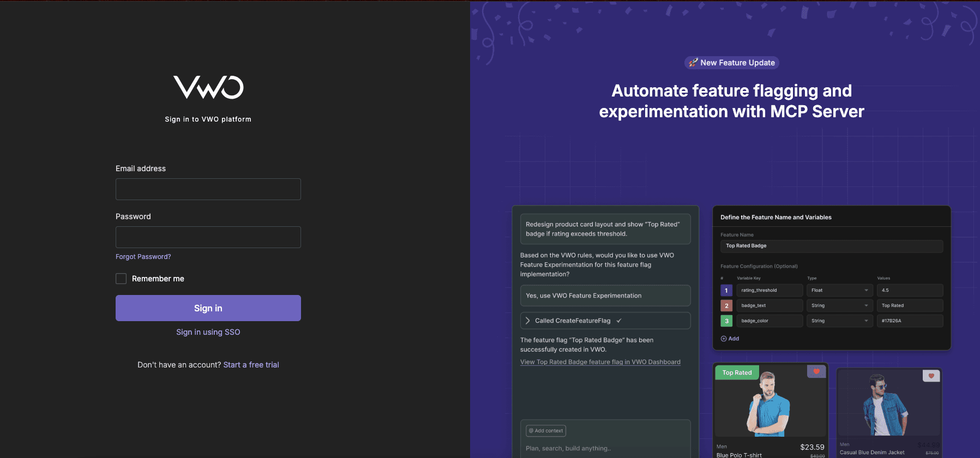
Task: Open View Top Rated Badge feature flag link
Action: [600, 362]
